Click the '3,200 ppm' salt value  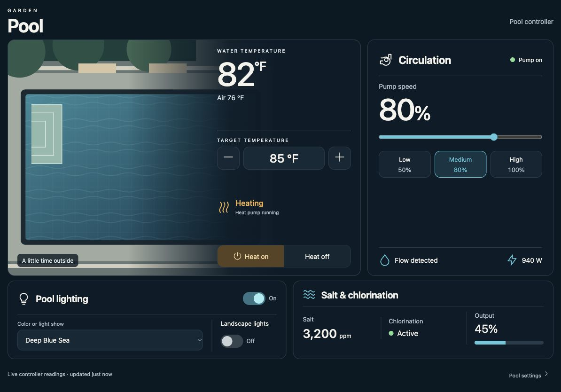point(327,334)
